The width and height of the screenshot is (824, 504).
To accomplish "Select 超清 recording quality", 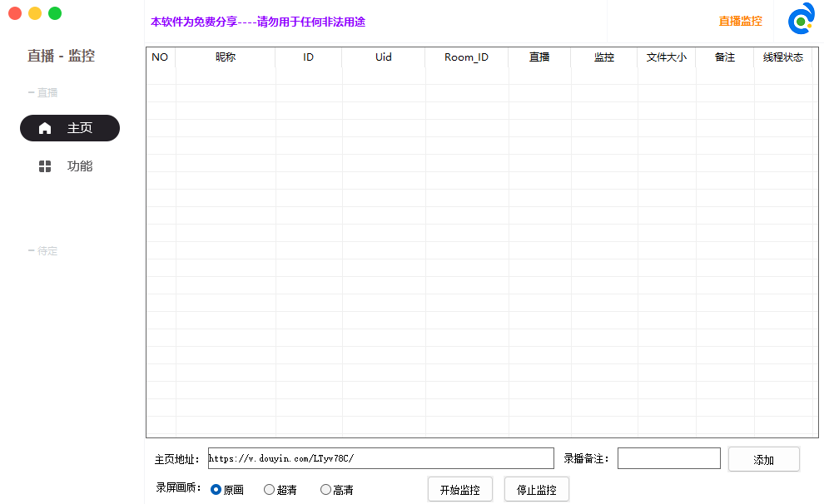I will pyautogui.click(x=269, y=490).
